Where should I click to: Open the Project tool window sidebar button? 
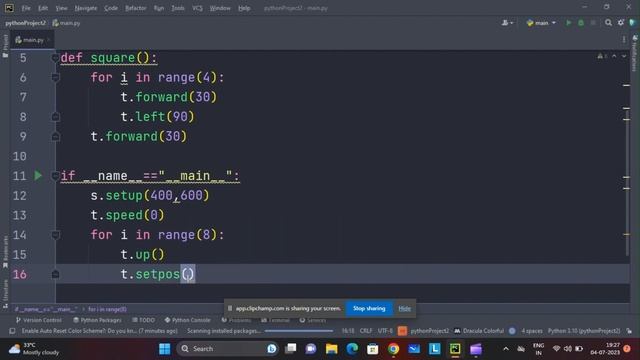coord(5,46)
